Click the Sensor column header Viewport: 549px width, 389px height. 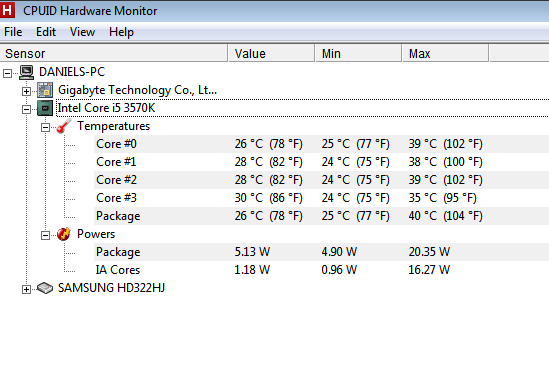[114, 54]
